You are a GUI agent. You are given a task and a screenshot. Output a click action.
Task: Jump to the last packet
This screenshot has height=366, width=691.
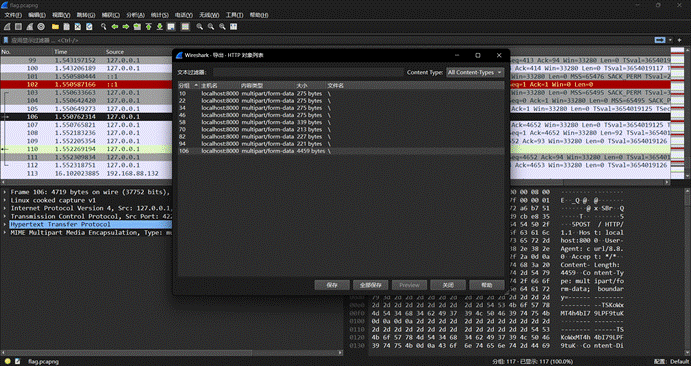pos(160,27)
